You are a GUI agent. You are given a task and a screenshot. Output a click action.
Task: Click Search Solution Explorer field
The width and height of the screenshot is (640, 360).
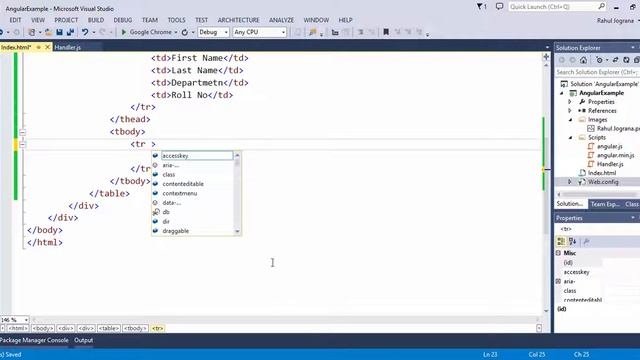click(x=597, y=72)
